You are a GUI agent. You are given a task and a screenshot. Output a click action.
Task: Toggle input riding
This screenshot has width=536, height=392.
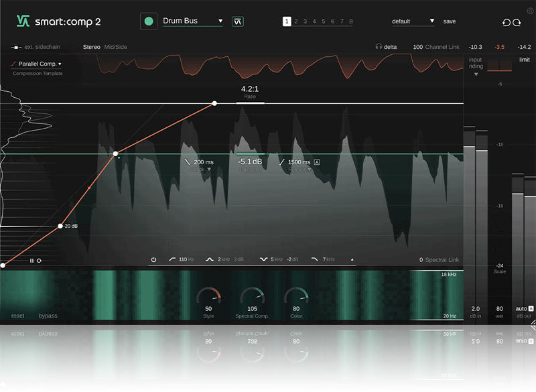coord(476,63)
